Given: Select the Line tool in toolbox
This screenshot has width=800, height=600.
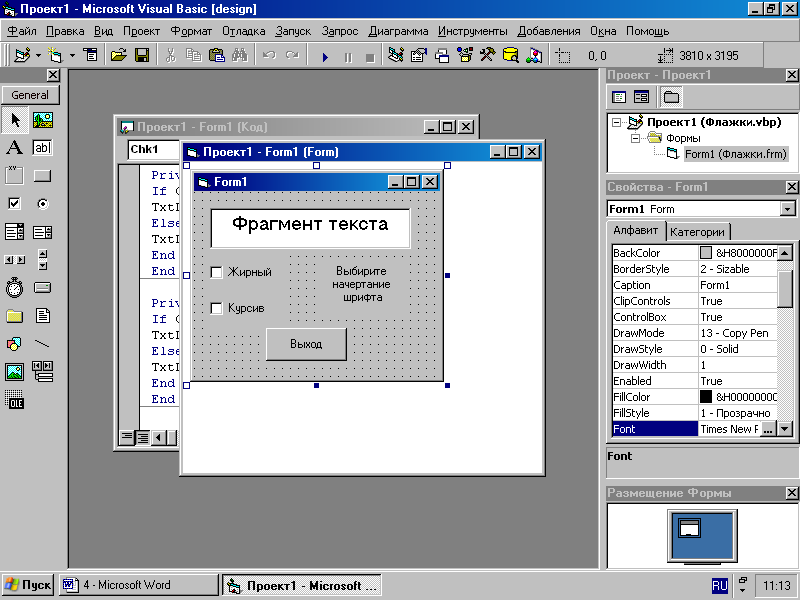Looking at the screenshot, I should point(42,344).
